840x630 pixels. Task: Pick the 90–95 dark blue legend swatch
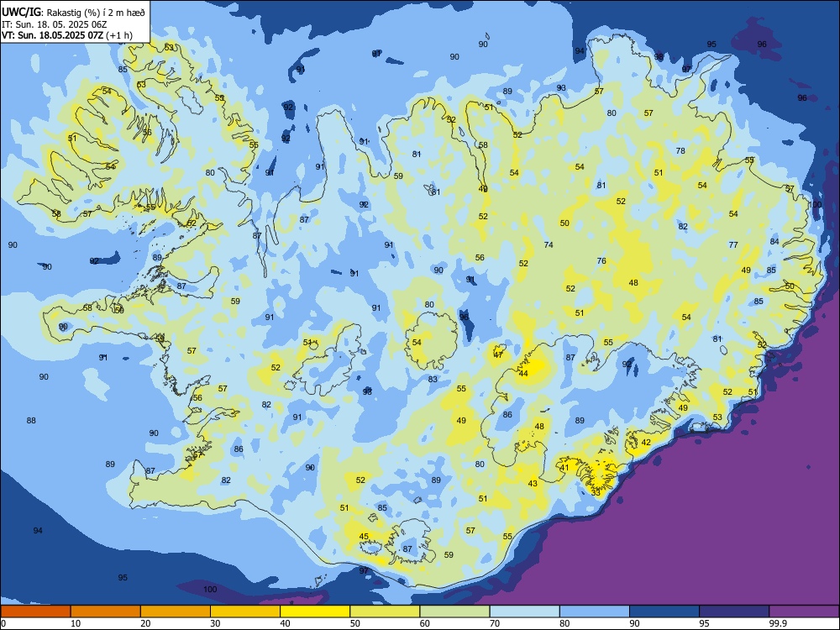pos(664,612)
